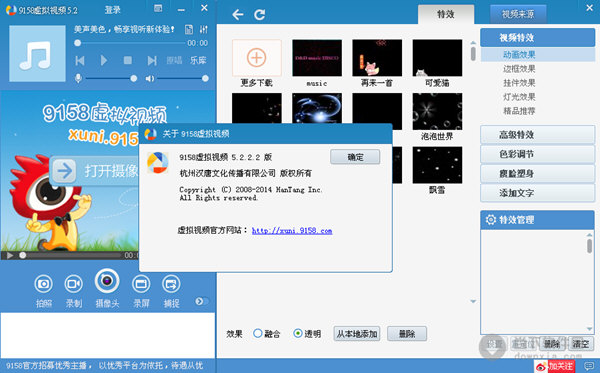Screen dimensions: 600x373
Task: Click the 打开摄像头 button
Action: [94, 171]
